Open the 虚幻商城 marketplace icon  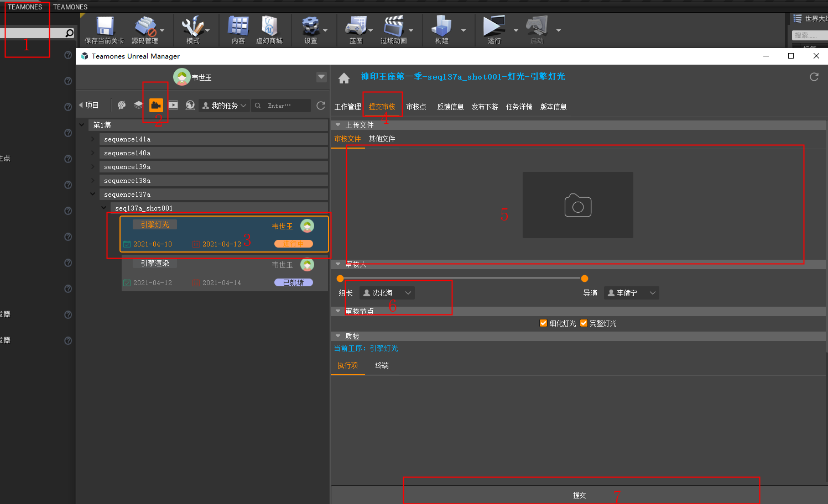tap(269, 27)
